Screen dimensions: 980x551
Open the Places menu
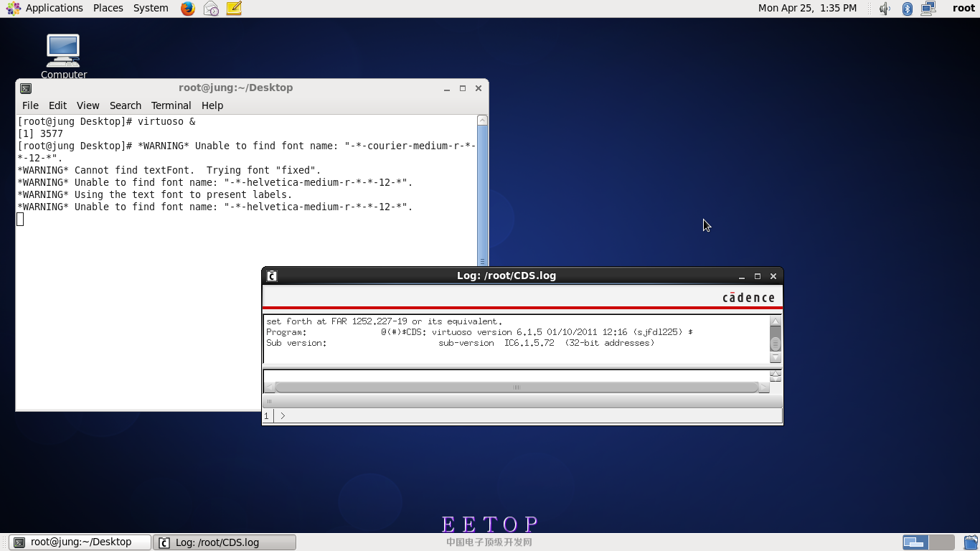click(x=108, y=9)
